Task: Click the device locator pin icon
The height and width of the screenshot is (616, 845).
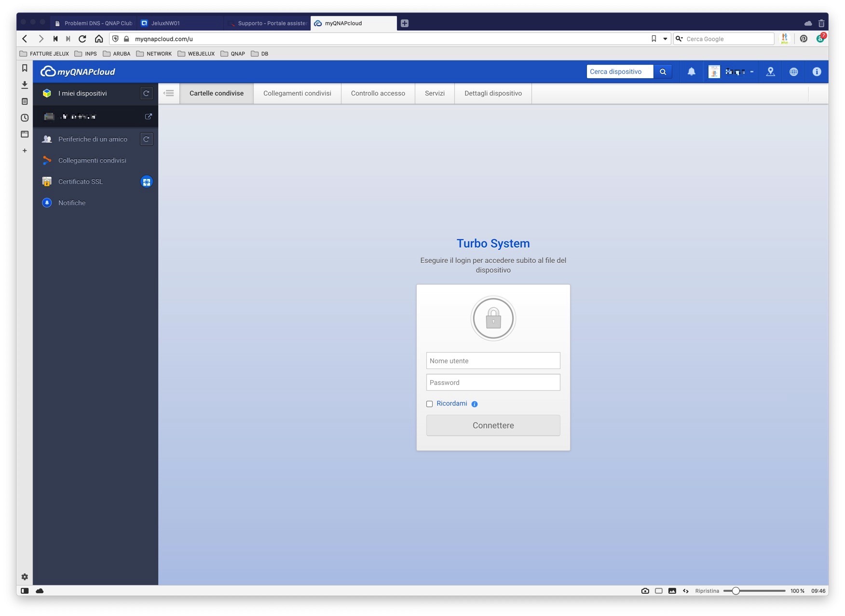Action: pyautogui.click(x=770, y=72)
